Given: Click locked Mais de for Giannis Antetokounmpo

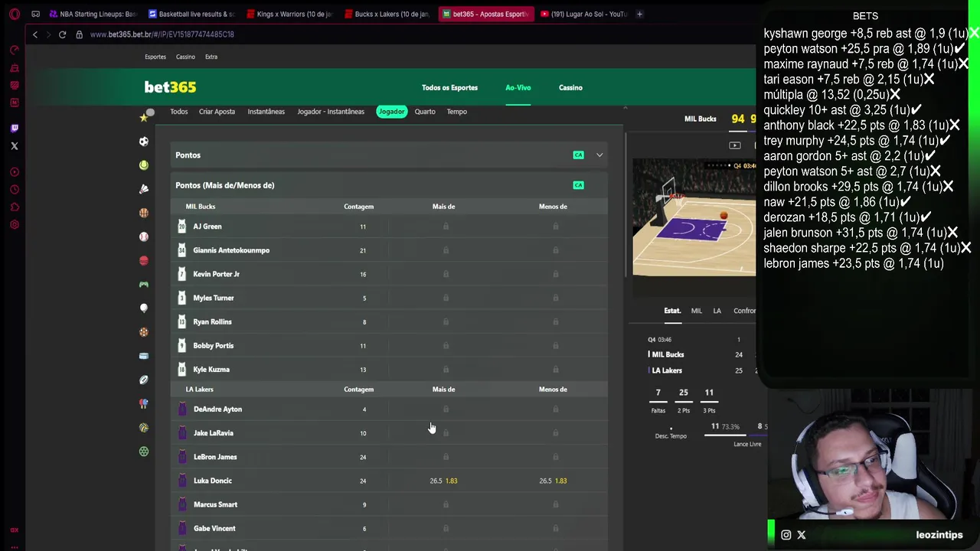Looking at the screenshot, I should point(446,250).
